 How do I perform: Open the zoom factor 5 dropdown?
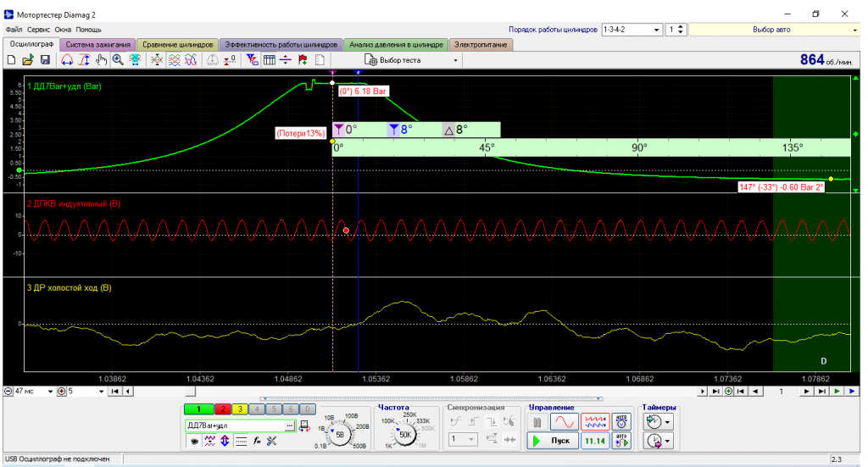[102, 392]
